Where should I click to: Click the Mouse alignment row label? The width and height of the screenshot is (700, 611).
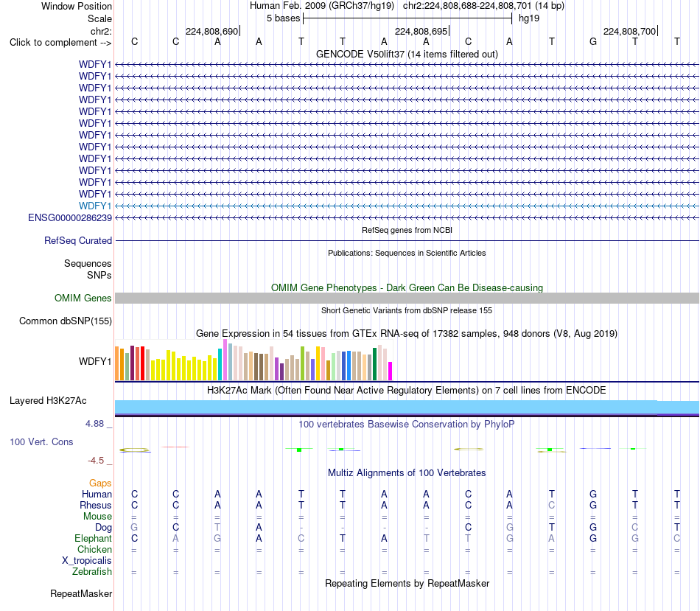[97, 517]
